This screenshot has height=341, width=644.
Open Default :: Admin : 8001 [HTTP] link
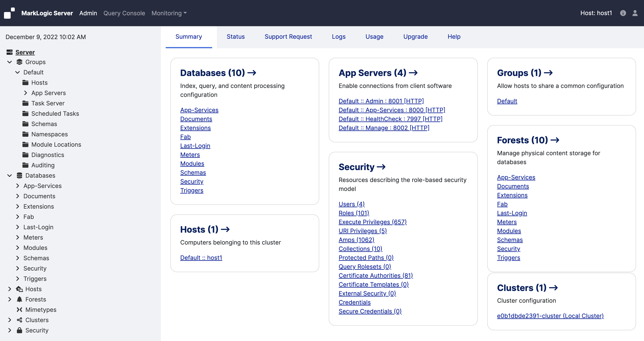pos(381,101)
